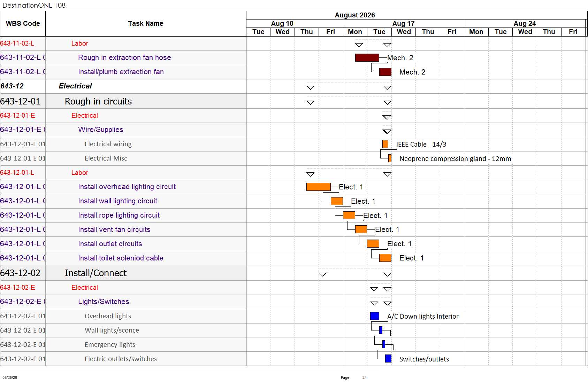Click the 643-12 Electrical summary start triangle

coord(311,88)
